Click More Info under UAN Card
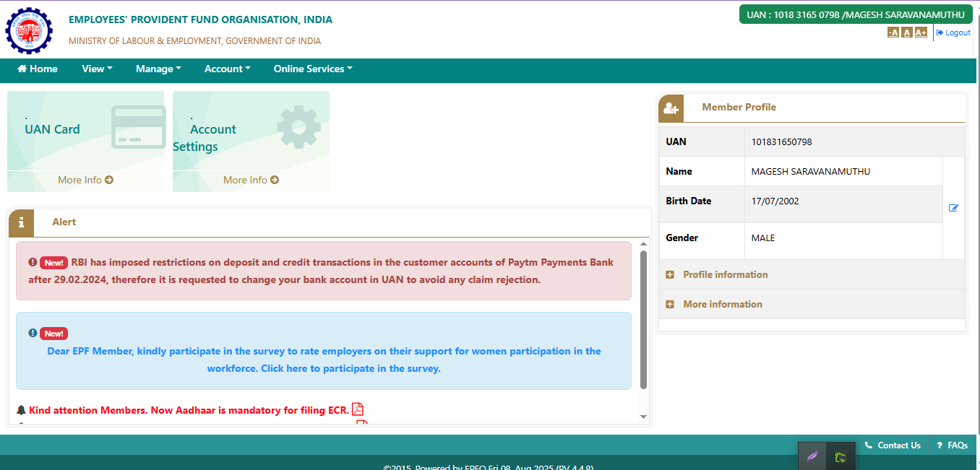The image size is (980, 470). [x=85, y=180]
